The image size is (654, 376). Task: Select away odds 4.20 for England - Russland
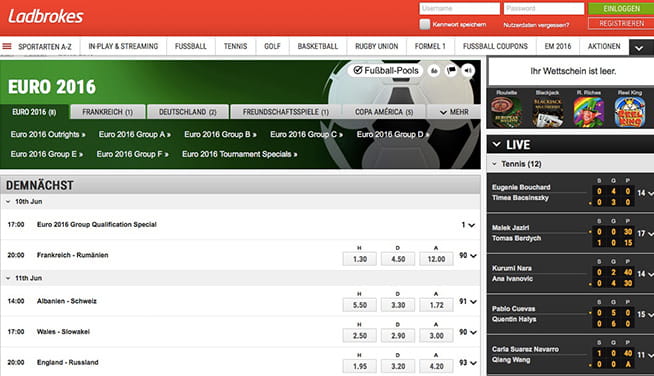pos(436,366)
